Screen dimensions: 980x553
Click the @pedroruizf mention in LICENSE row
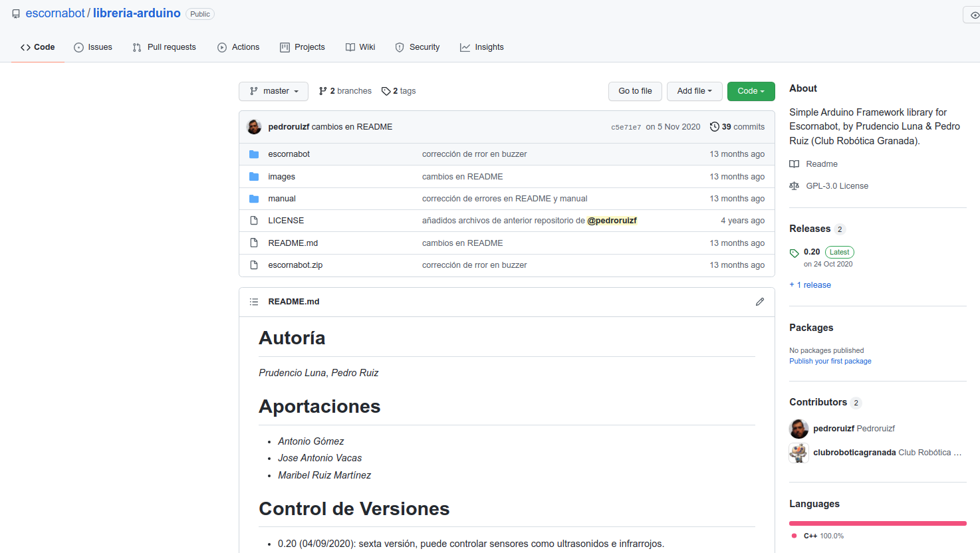coord(612,221)
